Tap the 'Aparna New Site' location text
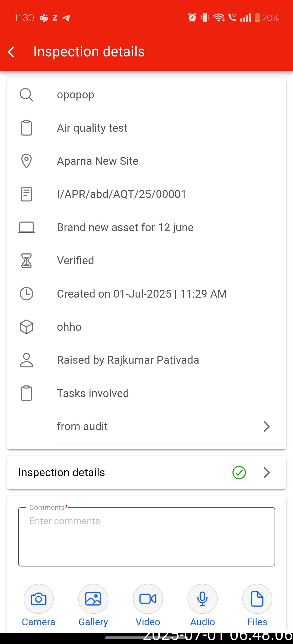 pos(98,161)
